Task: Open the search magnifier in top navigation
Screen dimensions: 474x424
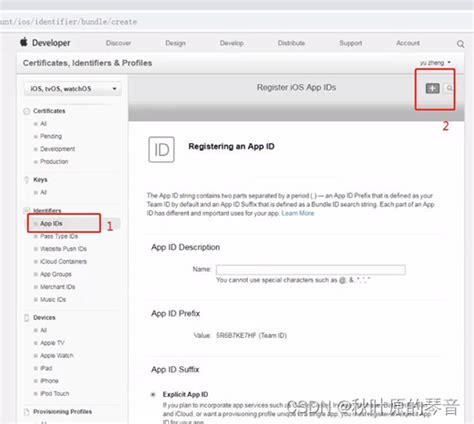Action: click(460, 44)
